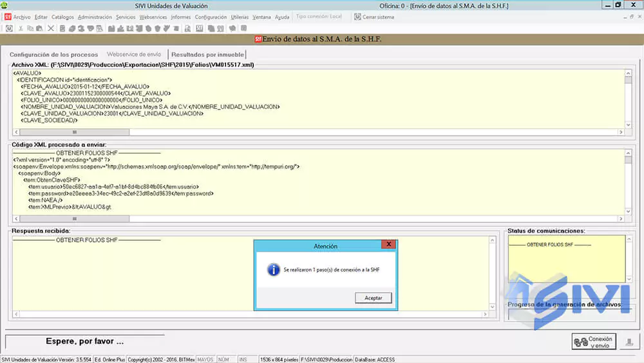Close the Atención dialog with red X
Screen dimensions: 644x363
pos(388,244)
